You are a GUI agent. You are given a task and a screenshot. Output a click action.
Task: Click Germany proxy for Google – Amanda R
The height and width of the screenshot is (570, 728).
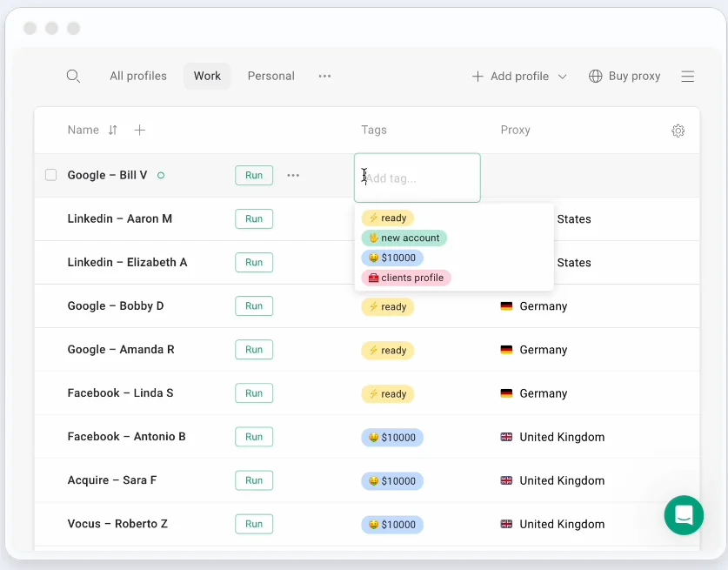click(x=534, y=350)
